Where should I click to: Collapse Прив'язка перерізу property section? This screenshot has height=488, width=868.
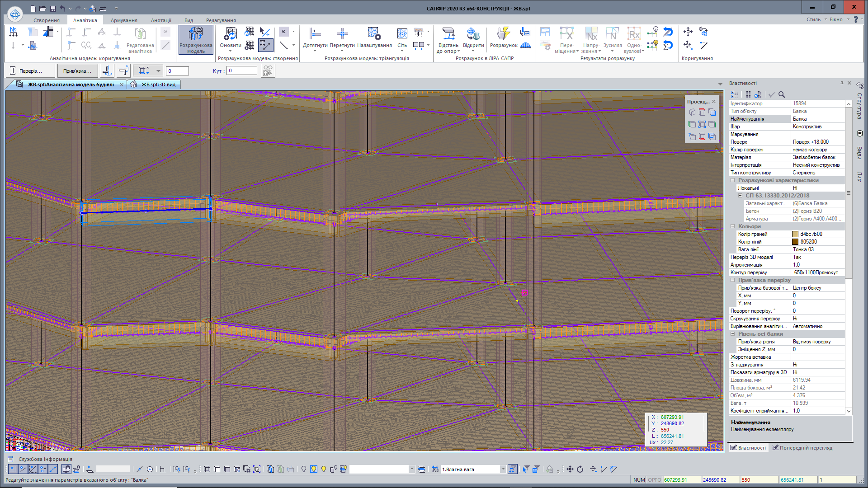tap(733, 280)
